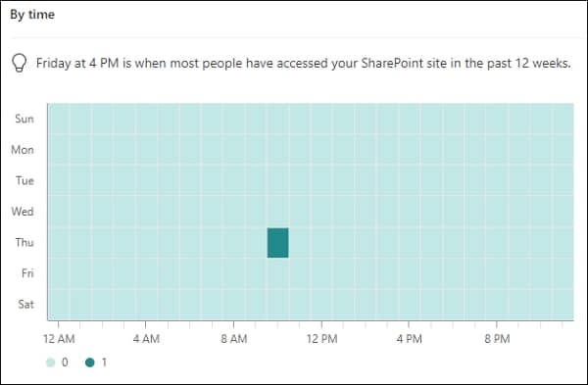The height and width of the screenshot is (385, 588).
Task: Click the Mon row label
Action: (x=23, y=150)
